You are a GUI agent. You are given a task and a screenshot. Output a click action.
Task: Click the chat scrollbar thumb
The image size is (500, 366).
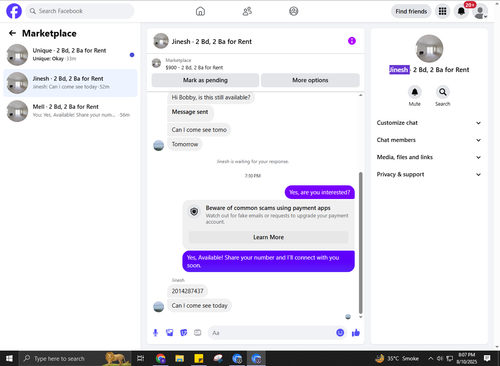360,243
